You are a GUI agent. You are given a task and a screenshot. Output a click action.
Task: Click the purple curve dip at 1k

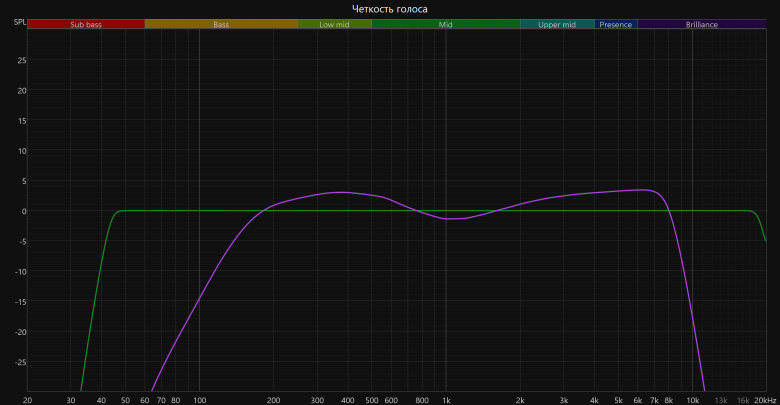pos(449,219)
